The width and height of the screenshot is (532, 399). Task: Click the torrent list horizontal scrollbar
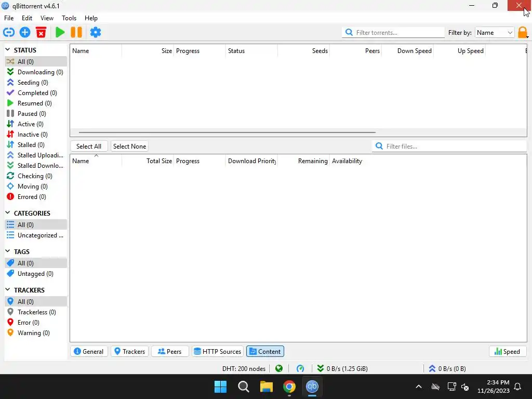(x=227, y=132)
